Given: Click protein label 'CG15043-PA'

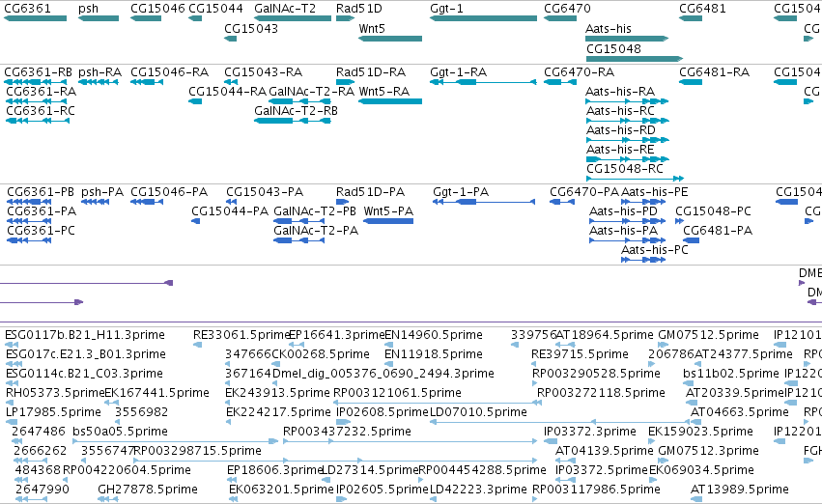Looking at the screenshot, I should [x=265, y=192].
